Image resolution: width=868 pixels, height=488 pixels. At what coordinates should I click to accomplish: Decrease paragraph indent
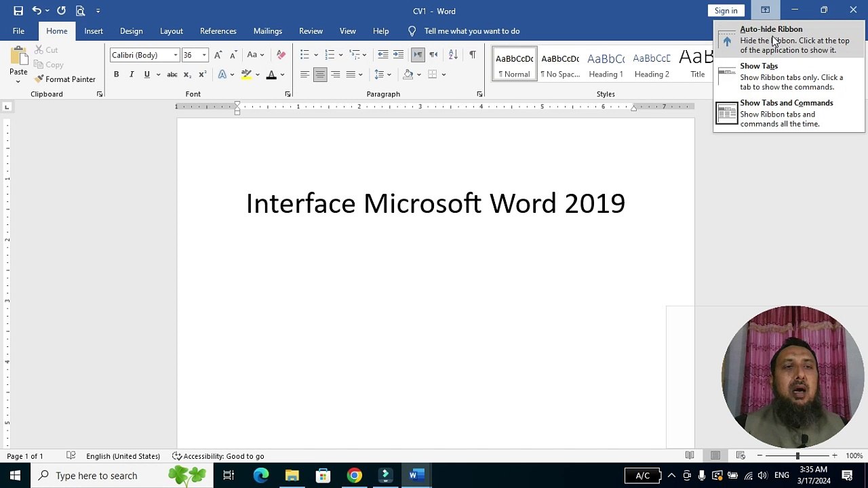point(383,55)
